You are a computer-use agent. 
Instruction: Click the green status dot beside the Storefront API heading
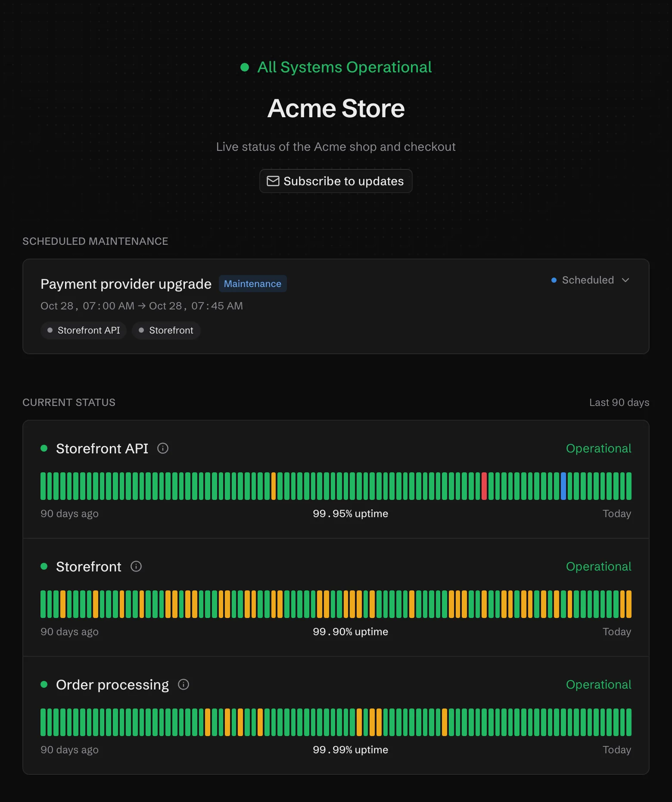point(44,448)
